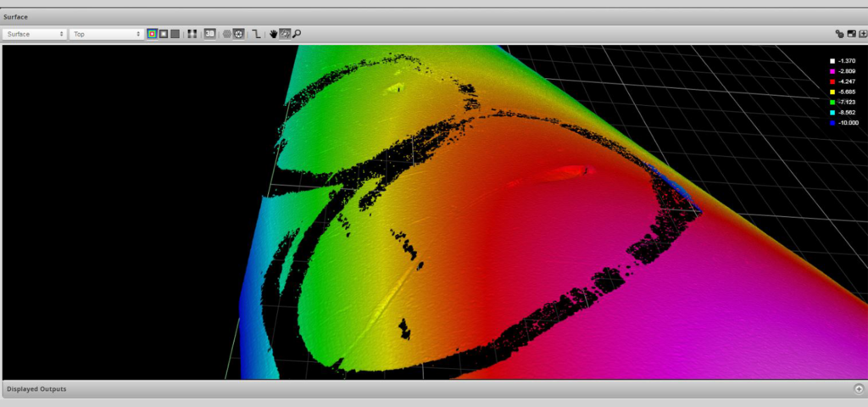Toggle point cloud rendering mode
Screen dimensions: 868x407
click(227, 34)
